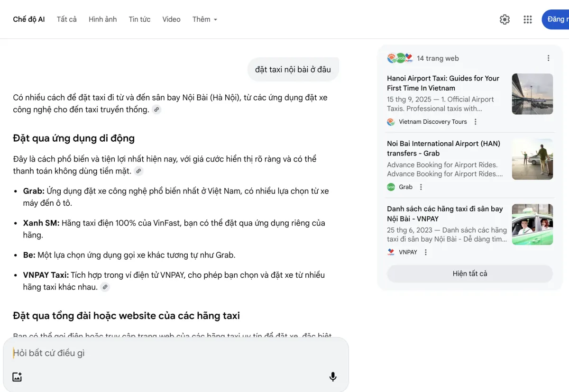Click the heading 'Đặt qua ứng dụng di động'
This screenshot has height=392, width=569.
(x=74, y=138)
